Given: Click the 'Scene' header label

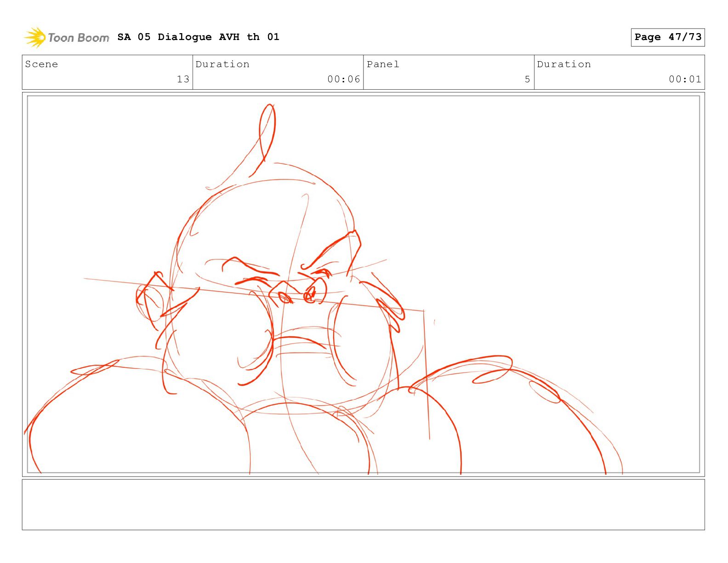Looking at the screenshot, I should [x=42, y=64].
